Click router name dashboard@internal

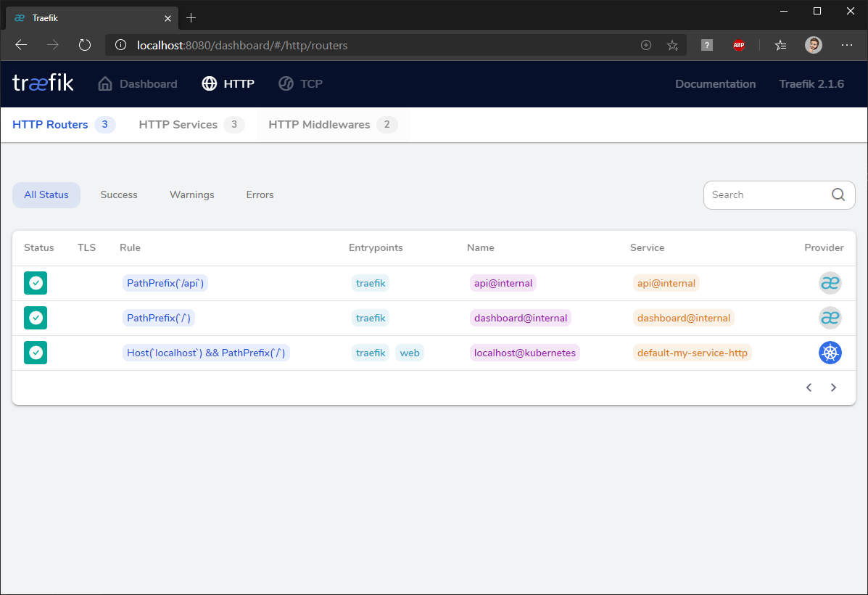[x=521, y=318]
